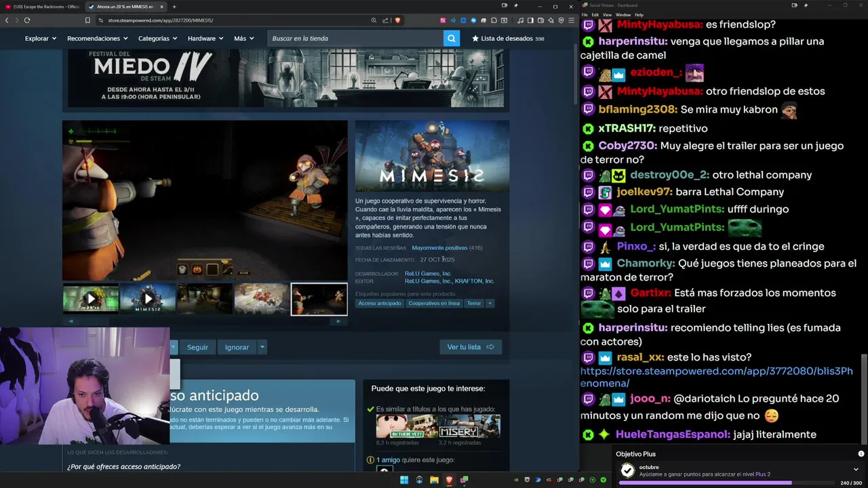Click the Acceso anticipado tag
Image resolution: width=868 pixels, height=488 pixels.
(x=380, y=303)
